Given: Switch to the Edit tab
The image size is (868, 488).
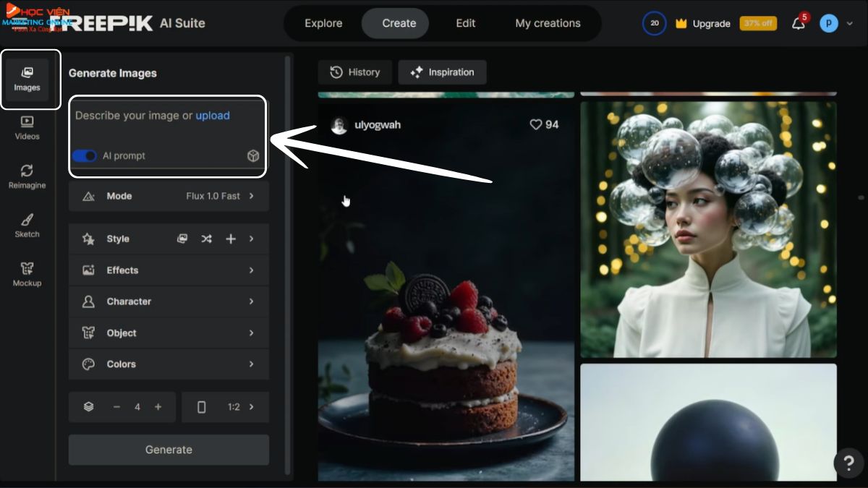Looking at the screenshot, I should coord(466,23).
